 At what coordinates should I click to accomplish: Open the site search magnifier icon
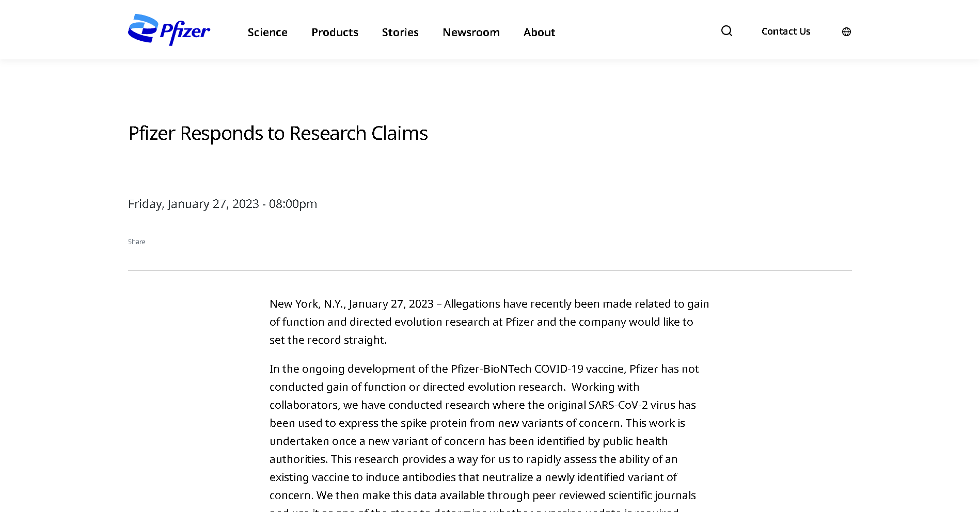(x=726, y=31)
